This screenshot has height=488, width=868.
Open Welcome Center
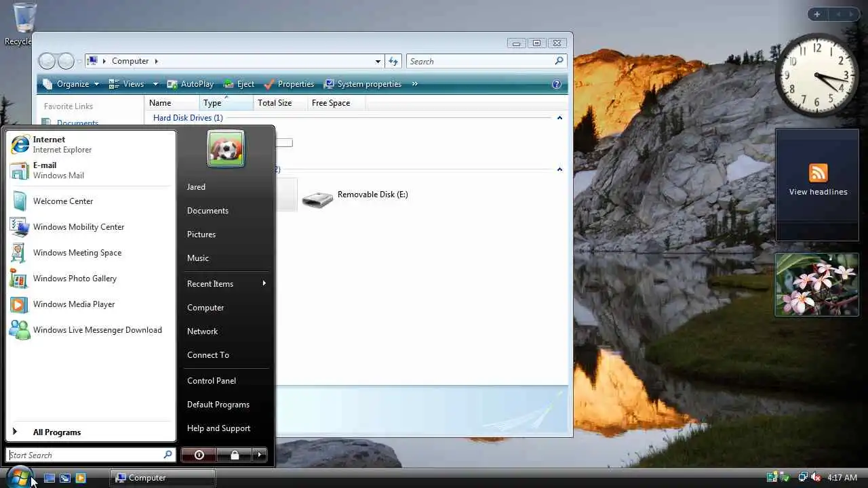(90, 201)
